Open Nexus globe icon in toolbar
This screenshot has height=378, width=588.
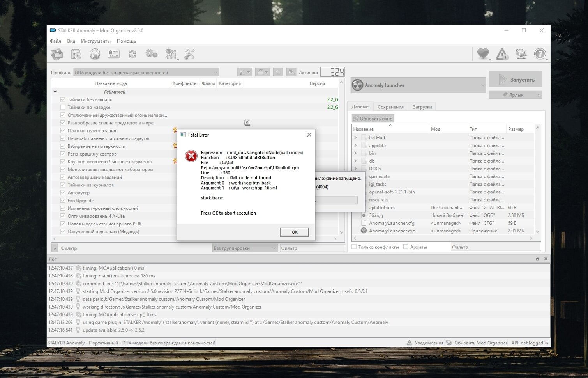tap(95, 54)
